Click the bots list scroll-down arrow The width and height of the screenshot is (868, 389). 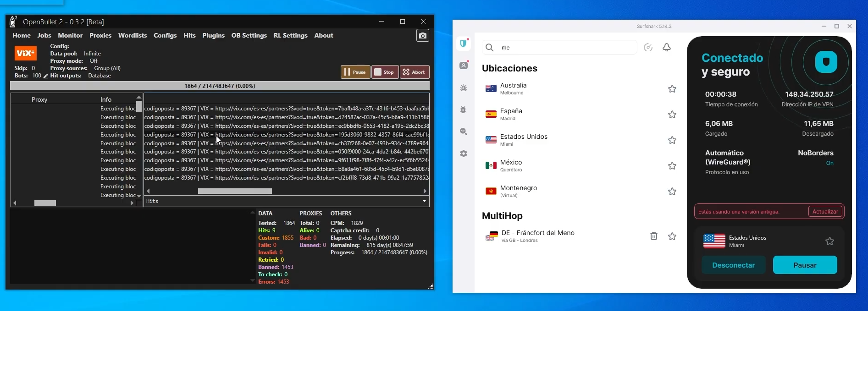pos(138,196)
